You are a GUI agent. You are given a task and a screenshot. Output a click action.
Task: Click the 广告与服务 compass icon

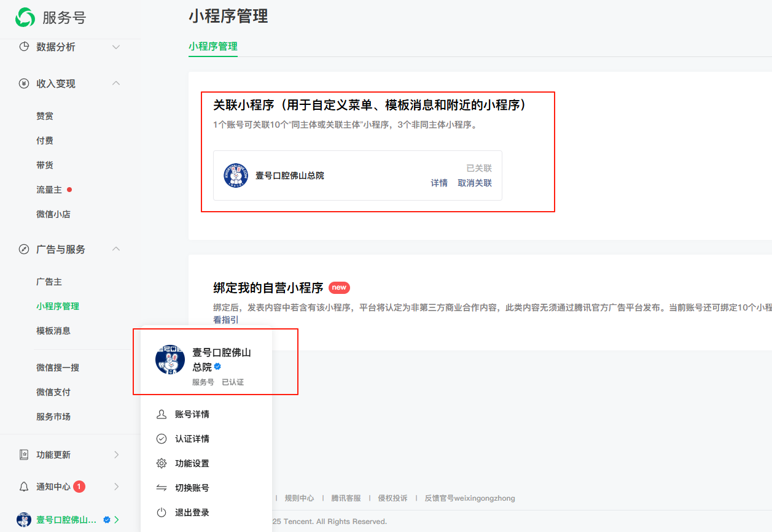pos(24,249)
